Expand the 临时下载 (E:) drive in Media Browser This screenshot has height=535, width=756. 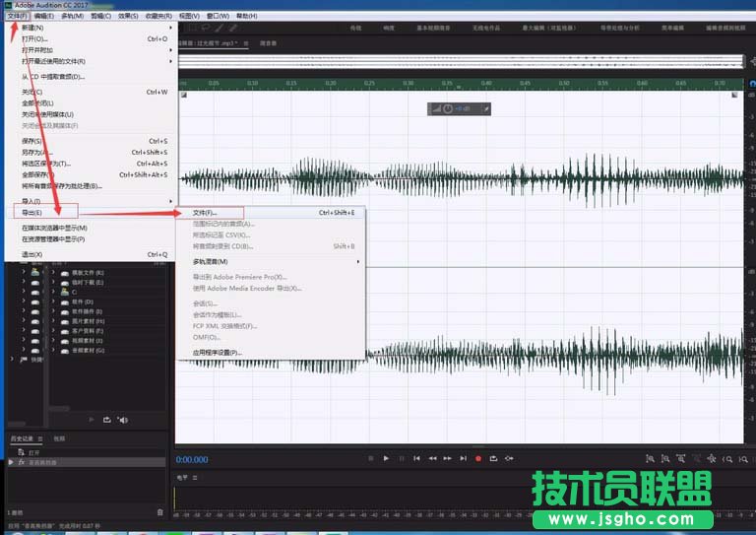tap(53, 282)
